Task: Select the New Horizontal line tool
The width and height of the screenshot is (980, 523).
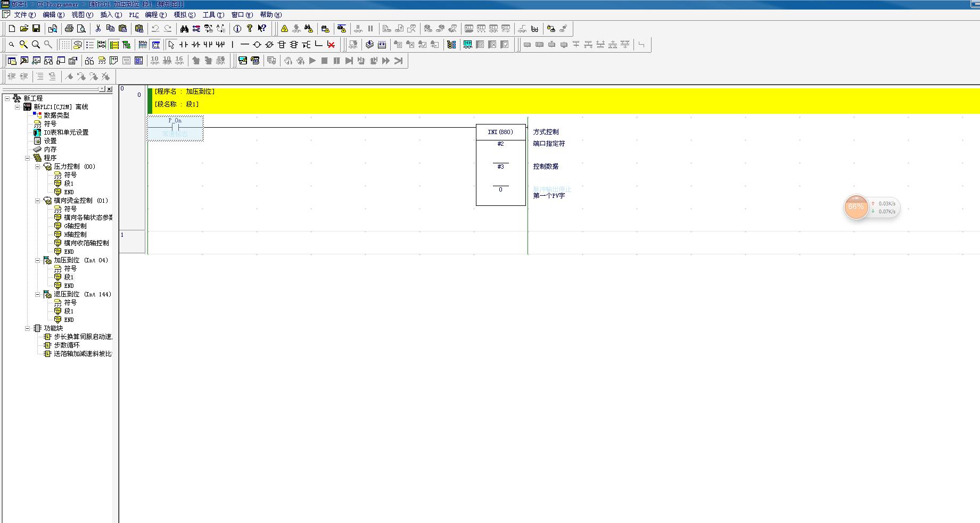Action: tap(244, 45)
